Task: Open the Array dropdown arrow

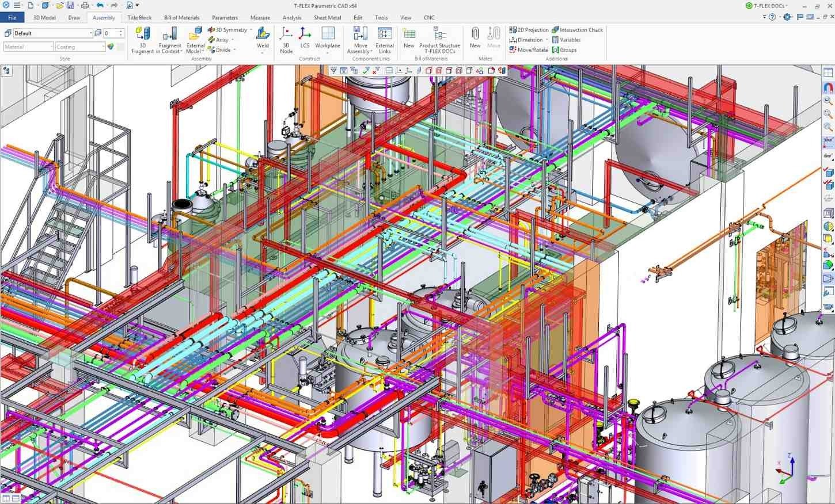Action: (x=233, y=40)
